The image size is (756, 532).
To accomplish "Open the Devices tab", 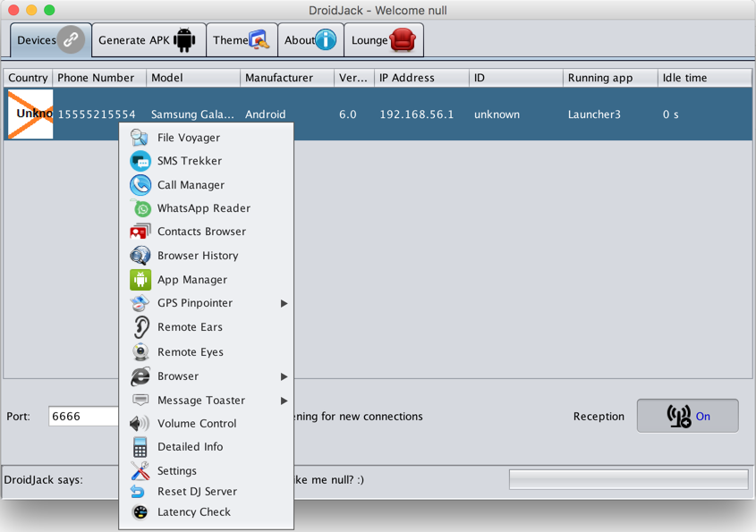I will click(x=51, y=40).
